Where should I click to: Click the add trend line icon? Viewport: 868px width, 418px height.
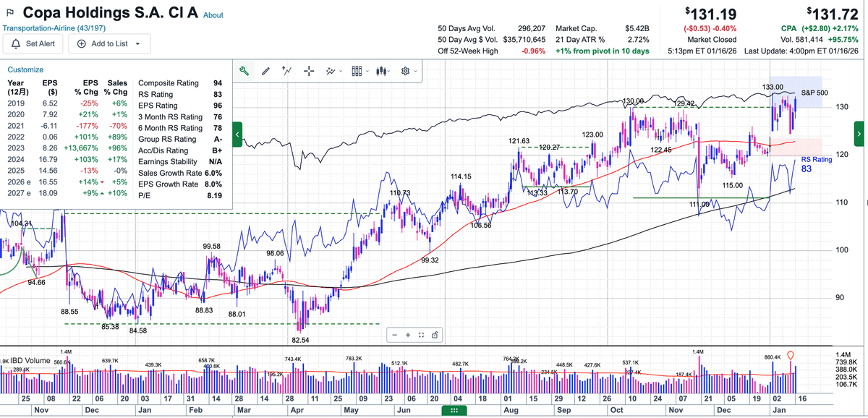click(x=287, y=71)
